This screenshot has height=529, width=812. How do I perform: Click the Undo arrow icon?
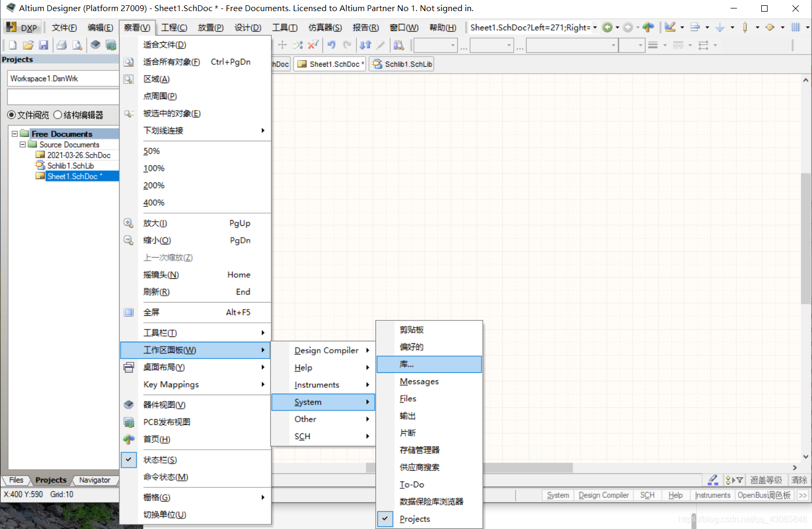[331, 45]
